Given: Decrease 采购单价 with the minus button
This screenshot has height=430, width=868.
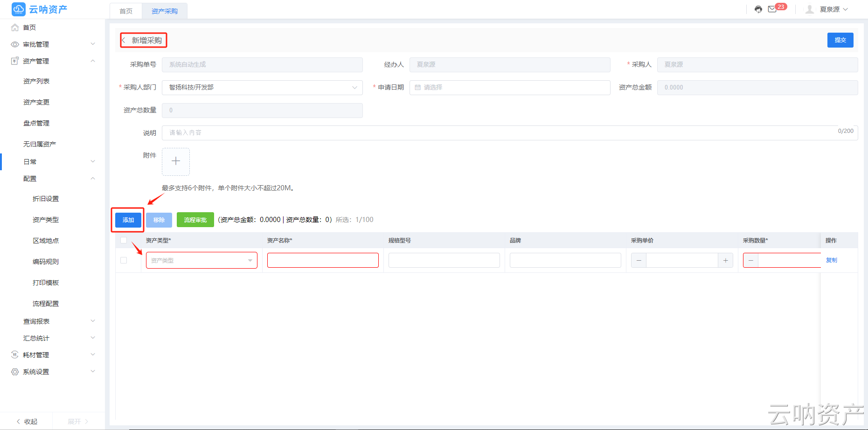Looking at the screenshot, I should click(639, 260).
